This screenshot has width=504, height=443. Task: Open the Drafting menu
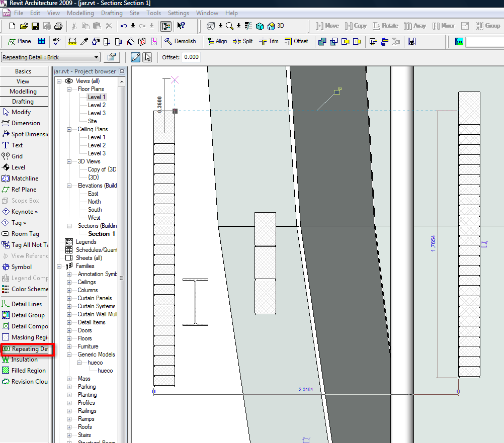[112, 13]
